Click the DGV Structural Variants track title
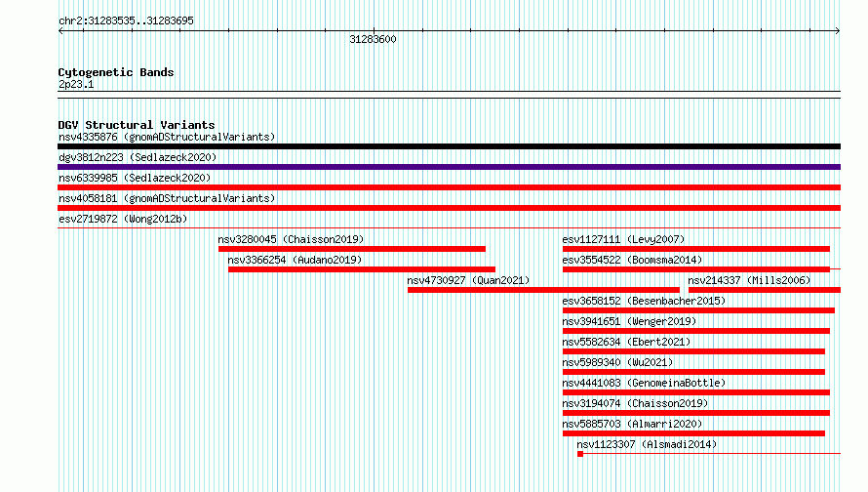The height and width of the screenshot is (492, 868). click(x=137, y=125)
